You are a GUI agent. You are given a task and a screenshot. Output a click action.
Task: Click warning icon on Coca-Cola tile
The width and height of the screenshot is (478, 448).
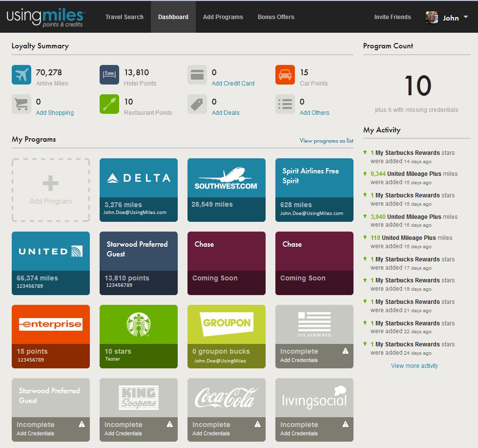pos(258,424)
